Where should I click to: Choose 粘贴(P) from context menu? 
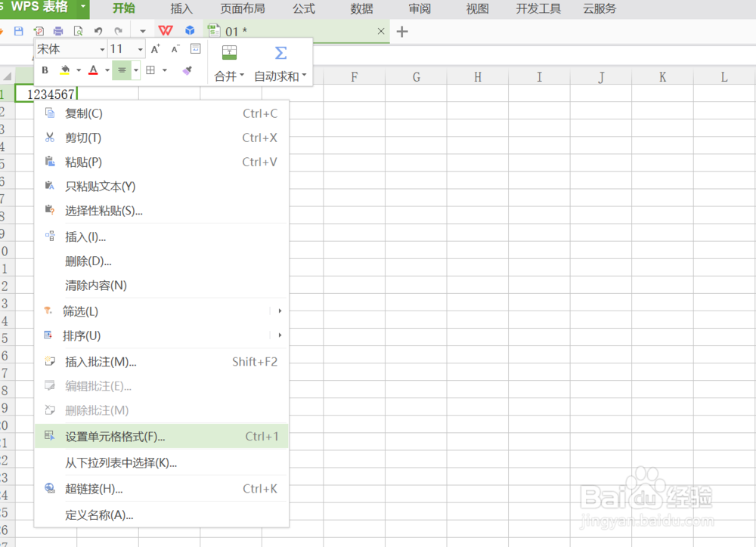[x=162, y=162]
